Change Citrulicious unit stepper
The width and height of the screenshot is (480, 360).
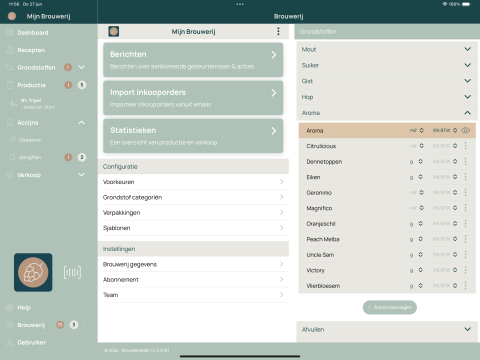tap(421, 146)
